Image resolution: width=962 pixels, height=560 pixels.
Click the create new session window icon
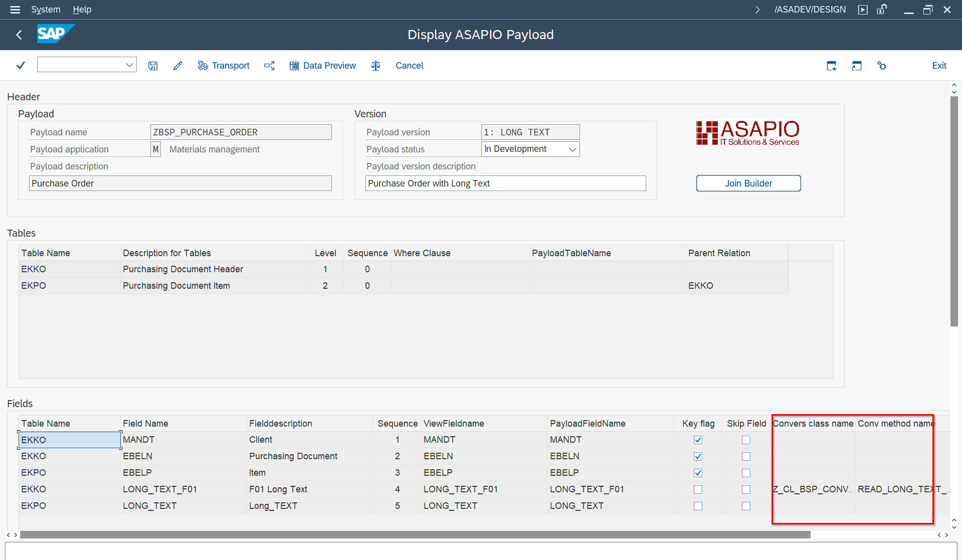832,66
